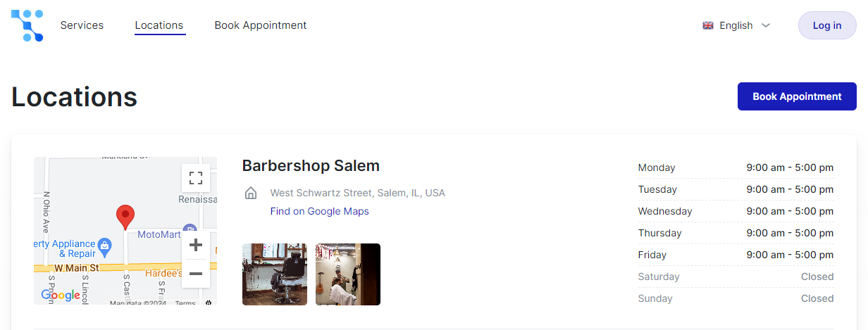Click the MotoMart gas station marker
This screenshot has height=330, width=868.
click(189, 229)
